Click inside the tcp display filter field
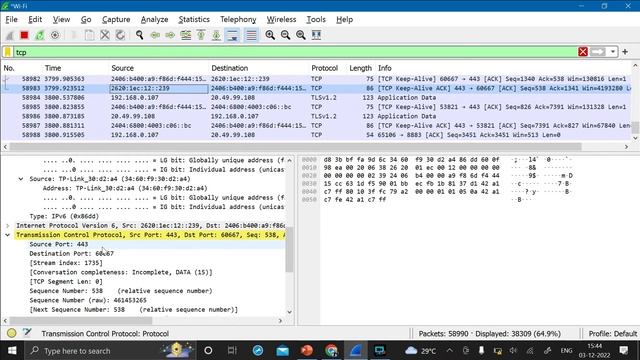The image size is (640, 360). (x=295, y=52)
